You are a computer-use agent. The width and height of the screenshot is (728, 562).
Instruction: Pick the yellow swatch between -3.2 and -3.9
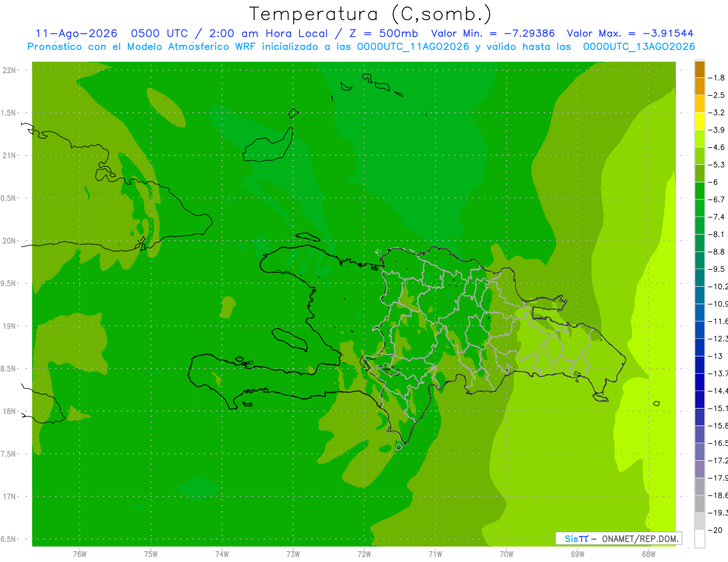[x=699, y=121]
